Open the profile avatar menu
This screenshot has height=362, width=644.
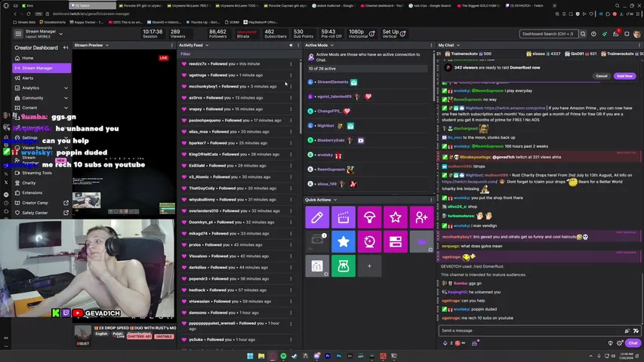click(637, 34)
